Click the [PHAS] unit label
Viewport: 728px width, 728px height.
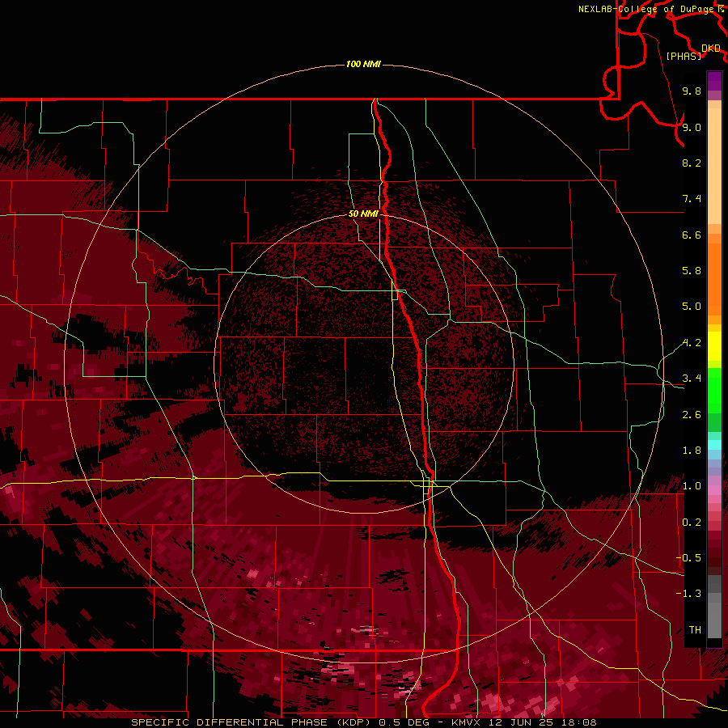[x=684, y=56]
